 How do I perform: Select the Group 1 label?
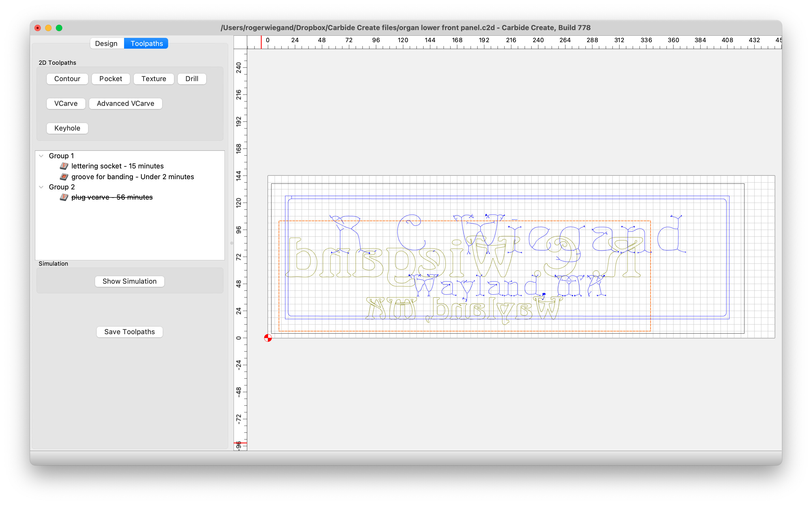click(61, 156)
